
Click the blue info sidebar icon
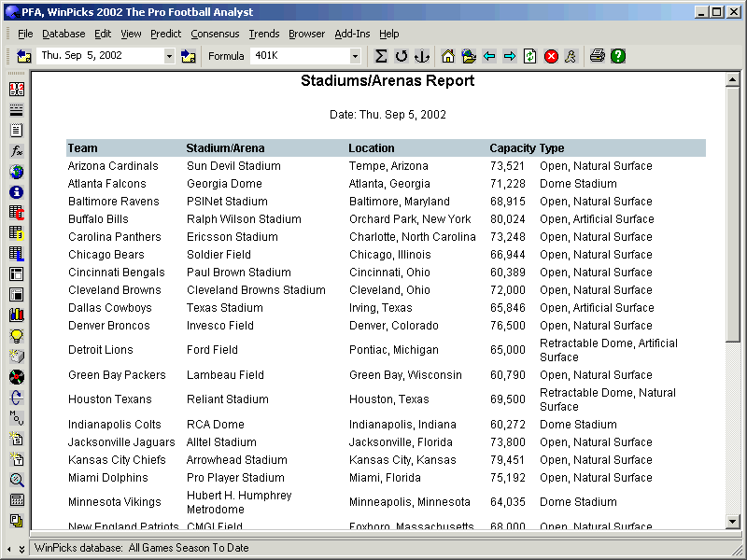(x=17, y=192)
